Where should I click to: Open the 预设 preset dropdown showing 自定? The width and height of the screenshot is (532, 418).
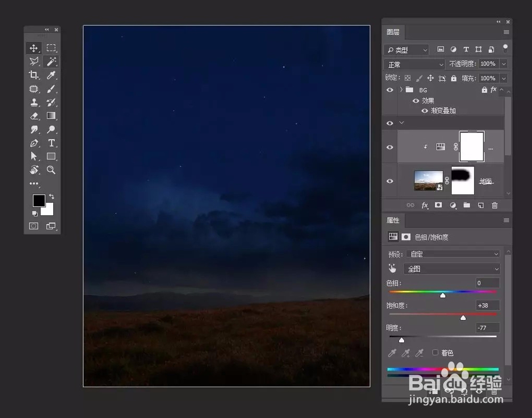click(452, 254)
